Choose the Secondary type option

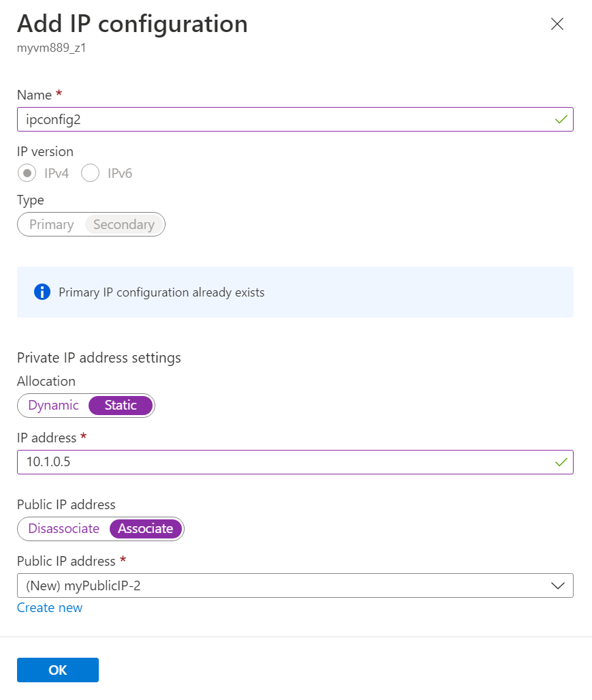coord(124,224)
